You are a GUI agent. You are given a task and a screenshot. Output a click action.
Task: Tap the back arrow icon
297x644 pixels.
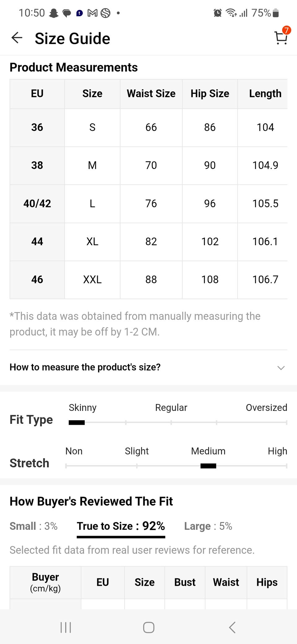click(17, 38)
